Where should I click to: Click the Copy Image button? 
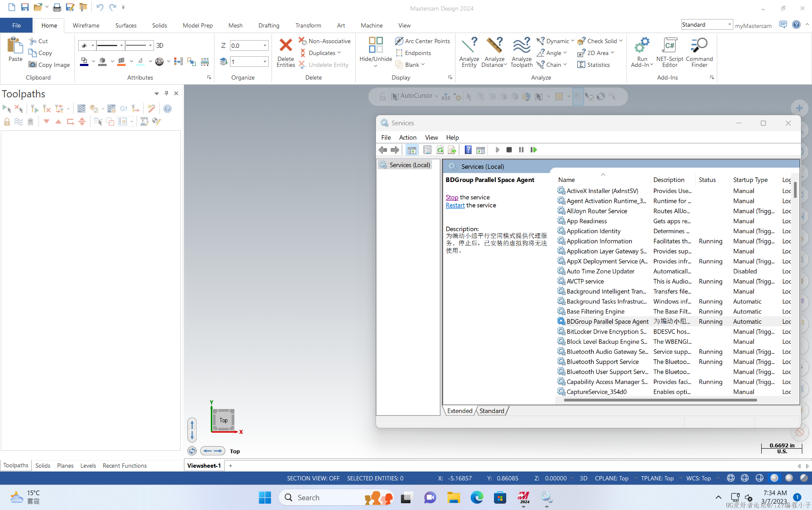[49, 65]
